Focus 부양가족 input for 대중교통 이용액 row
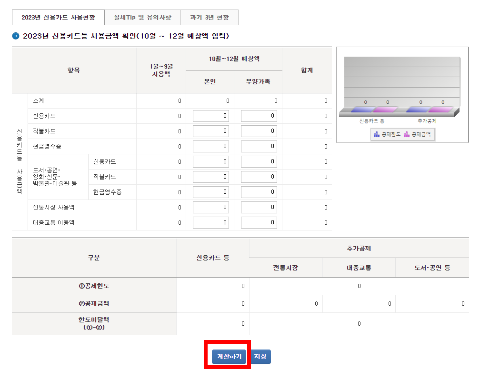 [x=259, y=222]
